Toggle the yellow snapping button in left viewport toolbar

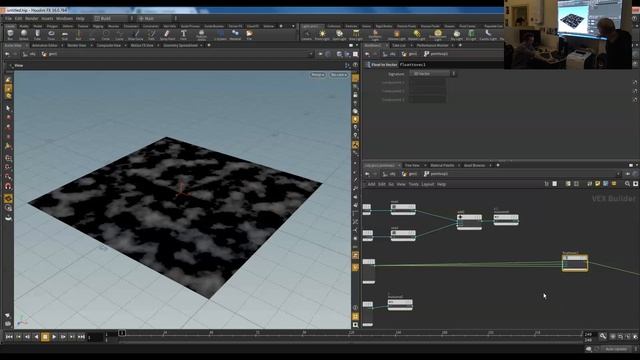(x=8, y=198)
